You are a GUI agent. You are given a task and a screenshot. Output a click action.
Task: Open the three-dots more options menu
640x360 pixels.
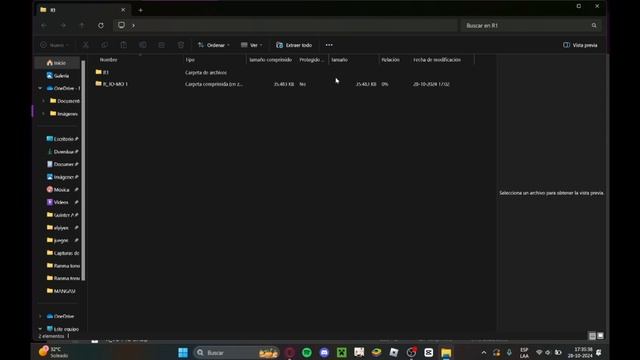(x=329, y=45)
